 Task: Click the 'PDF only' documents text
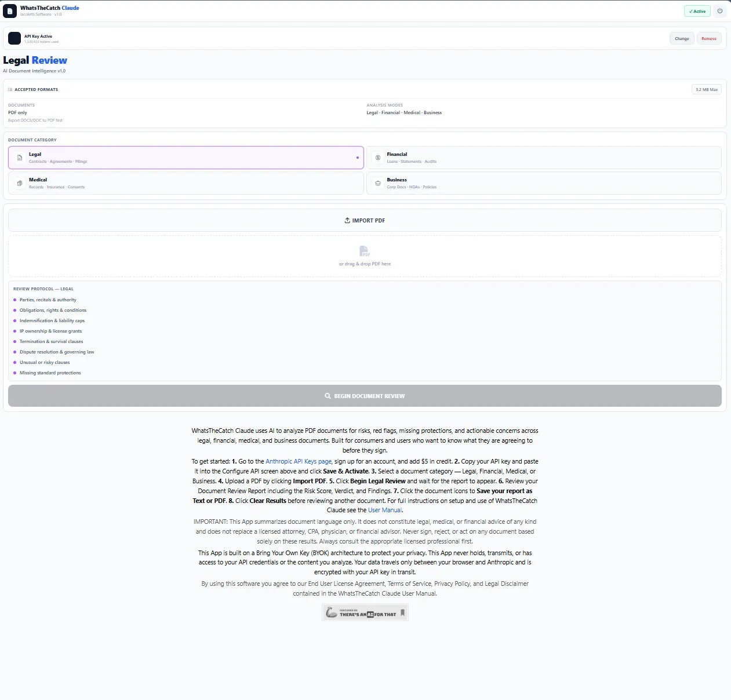[17, 112]
